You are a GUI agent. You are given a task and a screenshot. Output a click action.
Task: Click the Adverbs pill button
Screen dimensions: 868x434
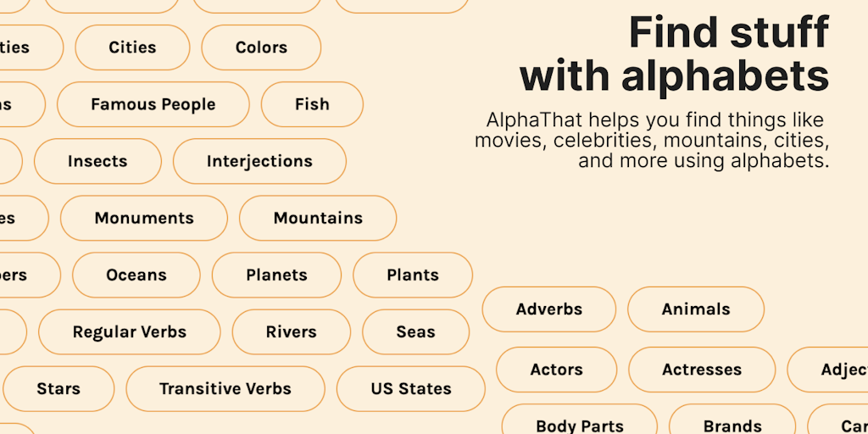click(549, 309)
